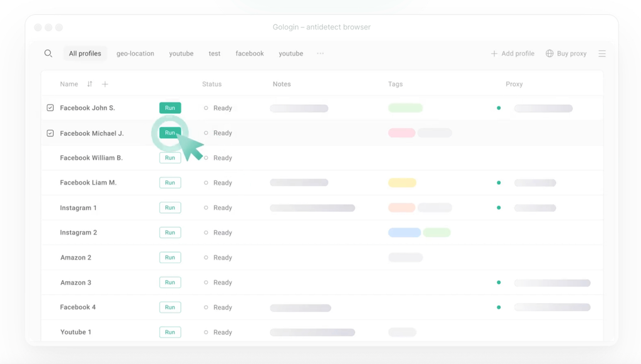This screenshot has width=641, height=364.
Task: Click the Proxy column header
Action: tap(515, 84)
